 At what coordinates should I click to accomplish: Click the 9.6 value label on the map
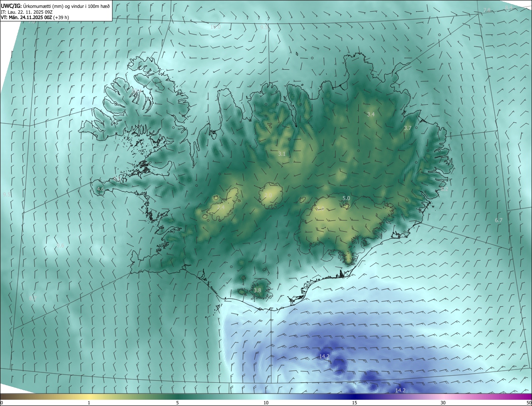[61, 246]
